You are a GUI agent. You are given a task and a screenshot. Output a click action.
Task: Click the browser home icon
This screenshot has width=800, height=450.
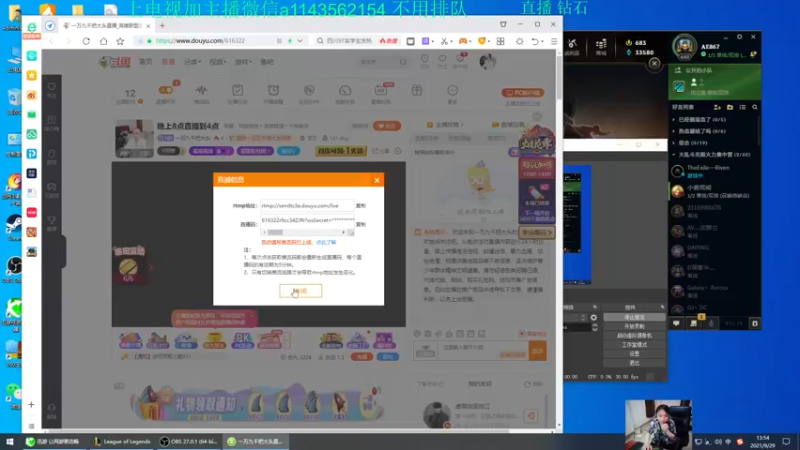(x=103, y=41)
